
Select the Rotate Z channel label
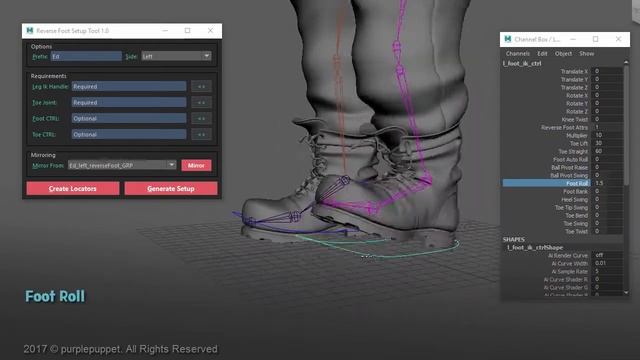[x=577, y=111]
